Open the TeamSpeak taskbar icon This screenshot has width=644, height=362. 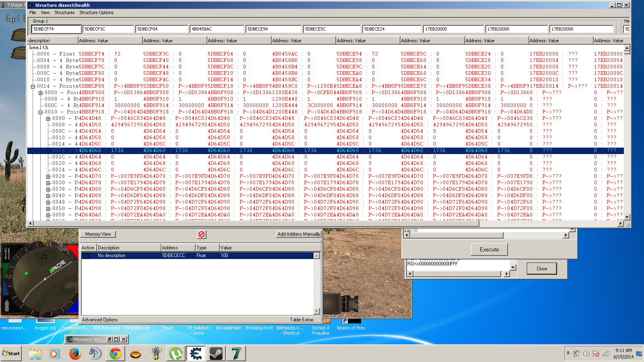tap(95, 354)
